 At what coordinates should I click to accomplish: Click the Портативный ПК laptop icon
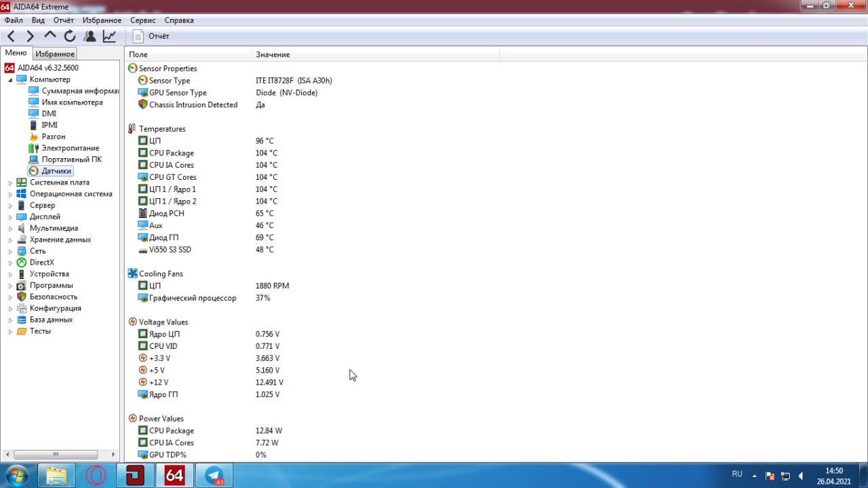pyautogui.click(x=34, y=159)
